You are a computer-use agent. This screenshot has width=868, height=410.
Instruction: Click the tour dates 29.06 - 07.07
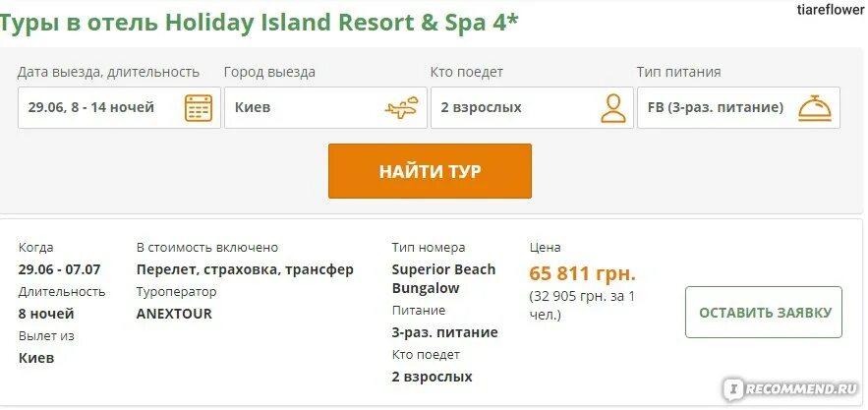[x=59, y=269]
